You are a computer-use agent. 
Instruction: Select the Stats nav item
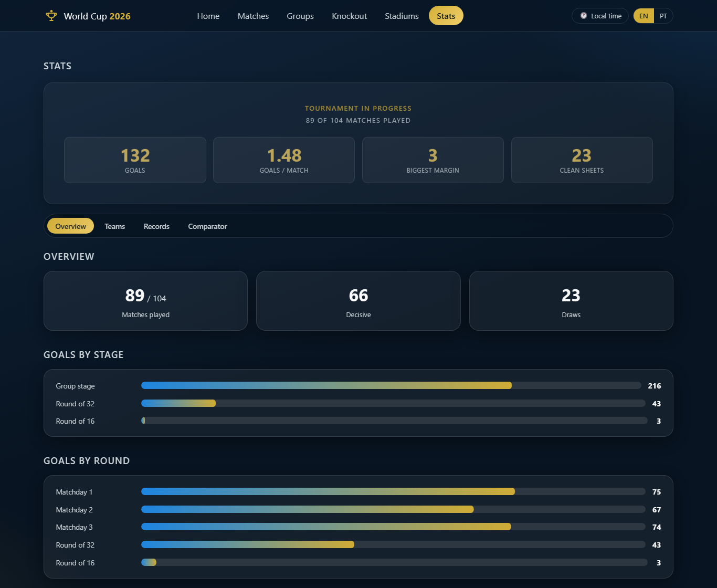446,16
